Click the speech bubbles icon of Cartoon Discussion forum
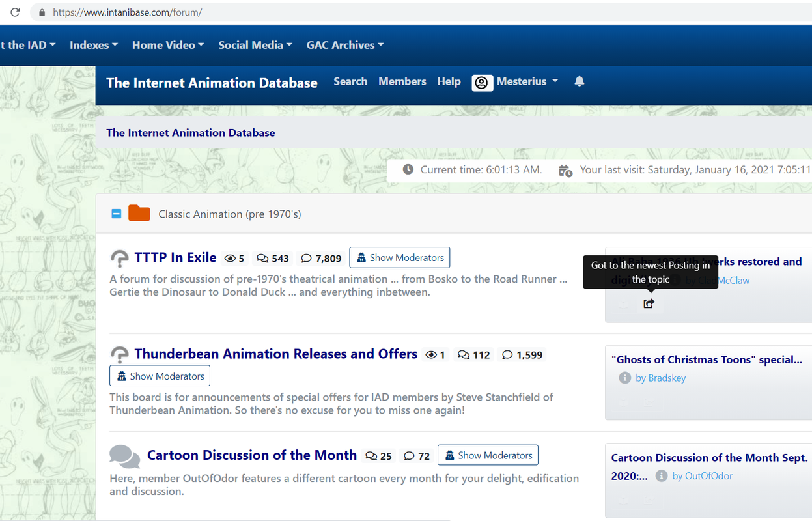Viewport: 812px width, 521px height. point(125,457)
